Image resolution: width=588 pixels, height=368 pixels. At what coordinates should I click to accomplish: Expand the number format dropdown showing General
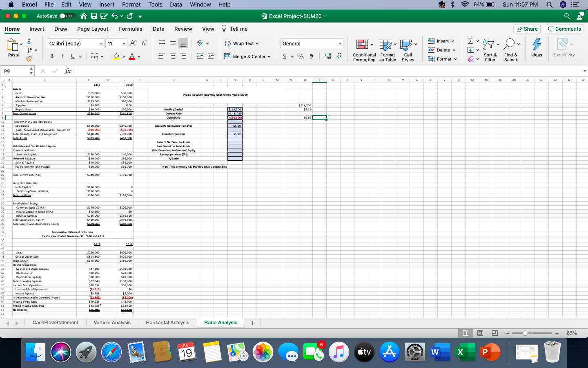pyautogui.click(x=340, y=43)
